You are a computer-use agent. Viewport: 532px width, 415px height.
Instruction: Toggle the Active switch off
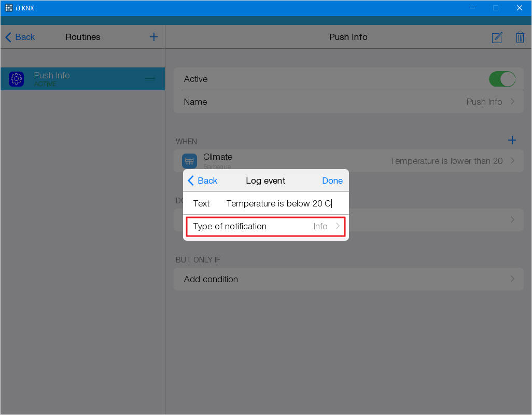tap(501, 79)
